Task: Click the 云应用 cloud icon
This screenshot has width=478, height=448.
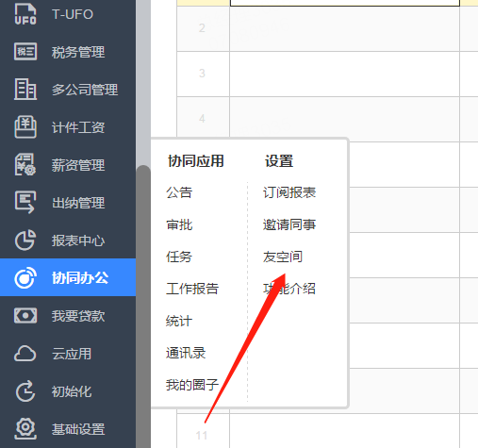Action: pyautogui.click(x=25, y=354)
